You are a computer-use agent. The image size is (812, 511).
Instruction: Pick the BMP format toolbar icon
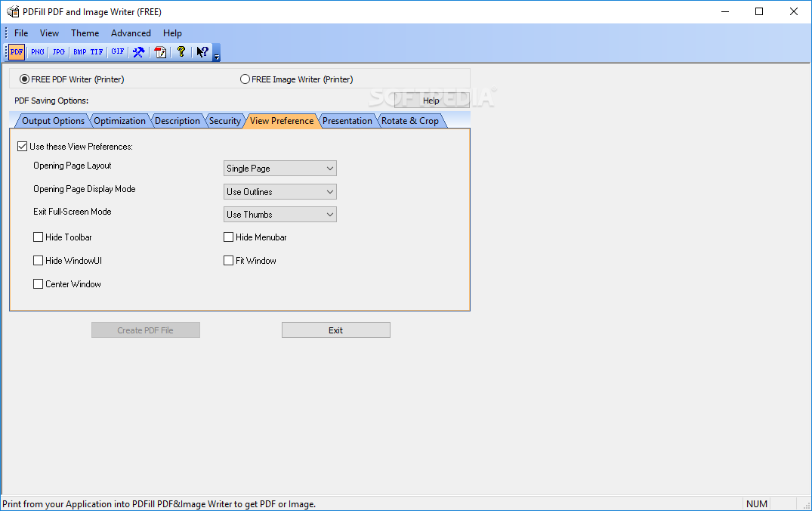80,52
